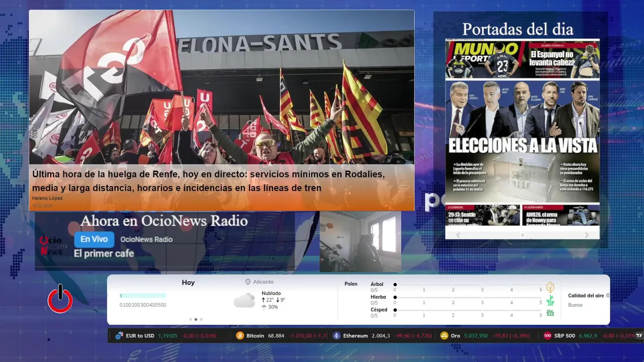
Task: Click the 30% rain probability value
Action: point(273,307)
